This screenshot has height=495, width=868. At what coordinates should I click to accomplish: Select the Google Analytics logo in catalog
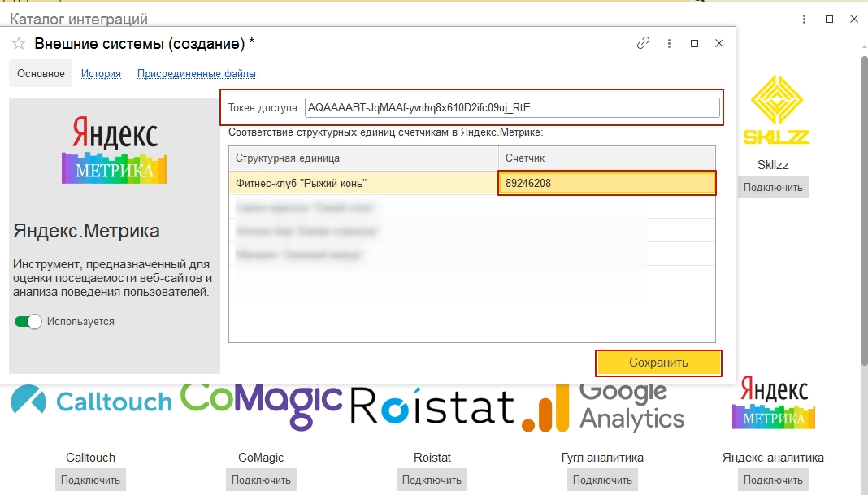coord(603,407)
